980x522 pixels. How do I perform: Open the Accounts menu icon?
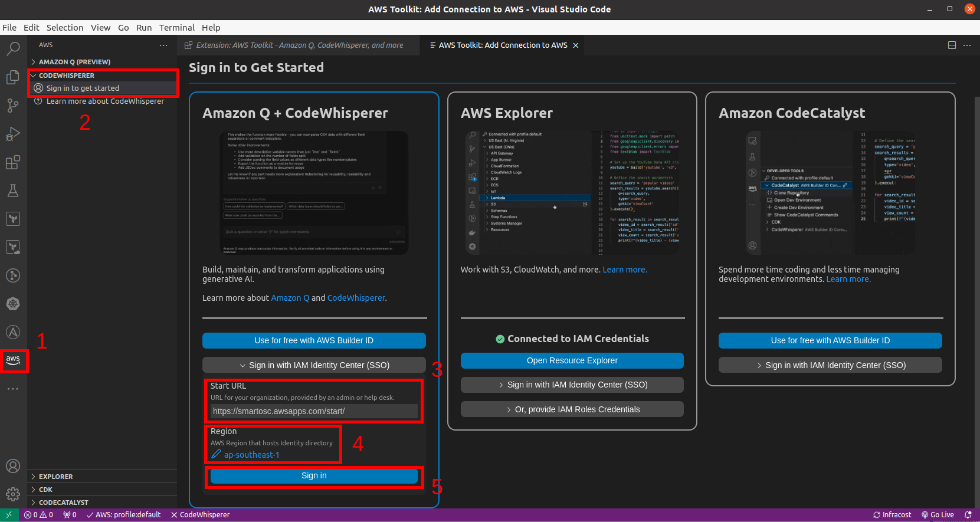coord(13,466)
